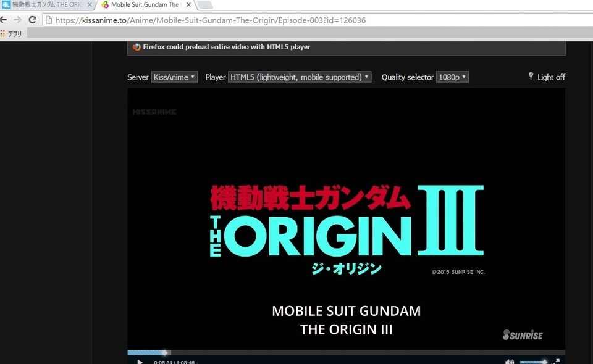Screen dimensions: 593x364
Task: Go forward with the forward arrow
Action: [18, 20]
